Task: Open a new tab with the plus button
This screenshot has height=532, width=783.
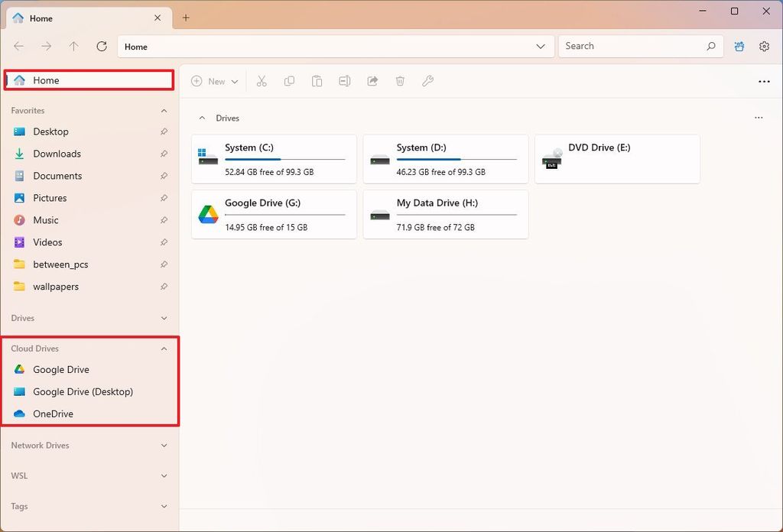Action: coord(186,17)
